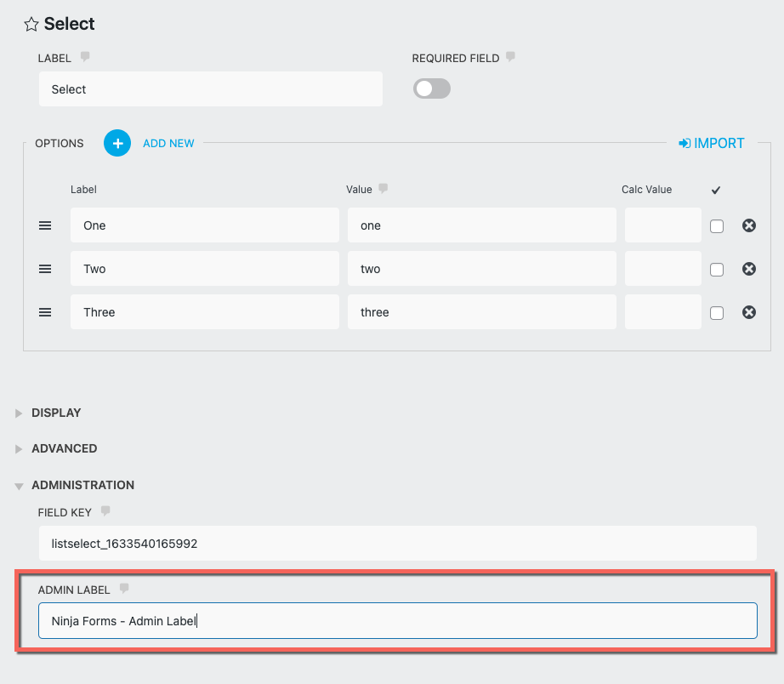784x684 pixels.
Task: Click help bubble beside Value column header
Action: coord(383,189)
